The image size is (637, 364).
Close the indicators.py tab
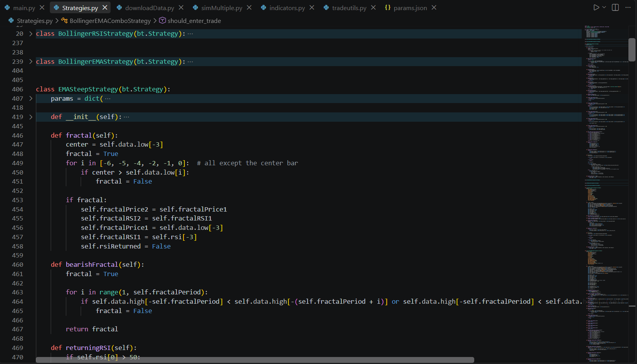click(312, 7)
